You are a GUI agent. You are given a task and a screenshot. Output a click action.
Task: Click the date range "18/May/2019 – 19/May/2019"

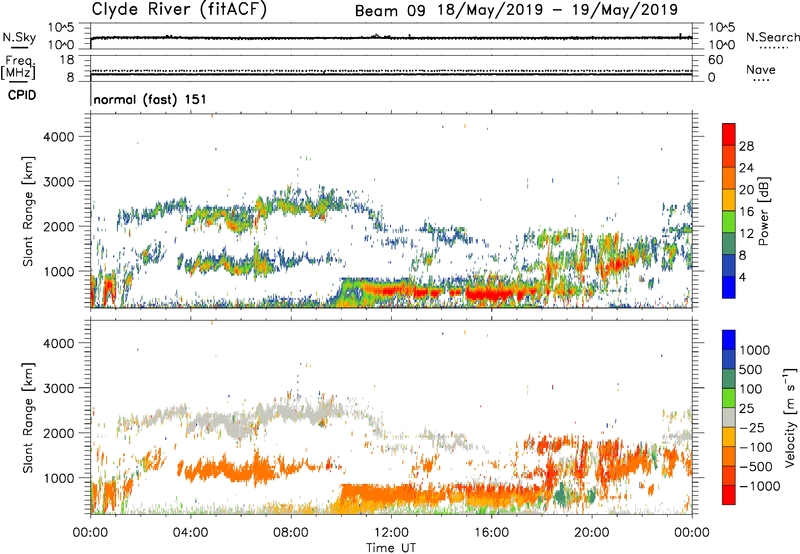pyautogui.click(x=558, y=10)
